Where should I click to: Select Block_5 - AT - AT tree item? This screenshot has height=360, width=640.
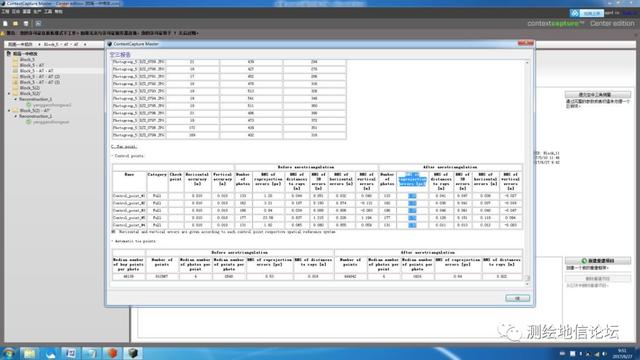(36, 71)
